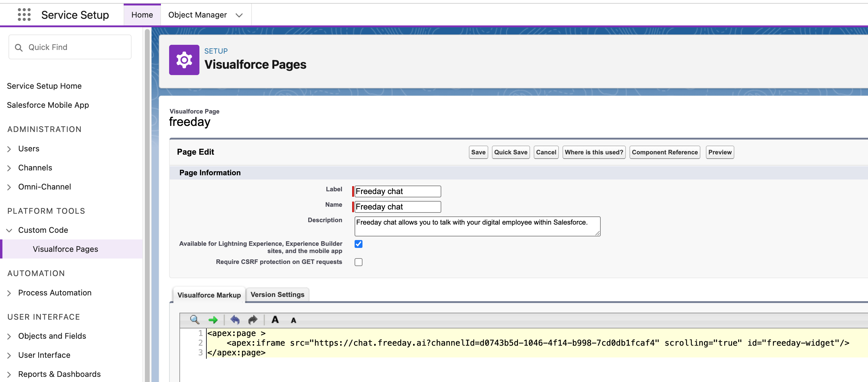Open Visualforce Pages in sidebar
Screen dimensions: 868x382
pos(65,249)
